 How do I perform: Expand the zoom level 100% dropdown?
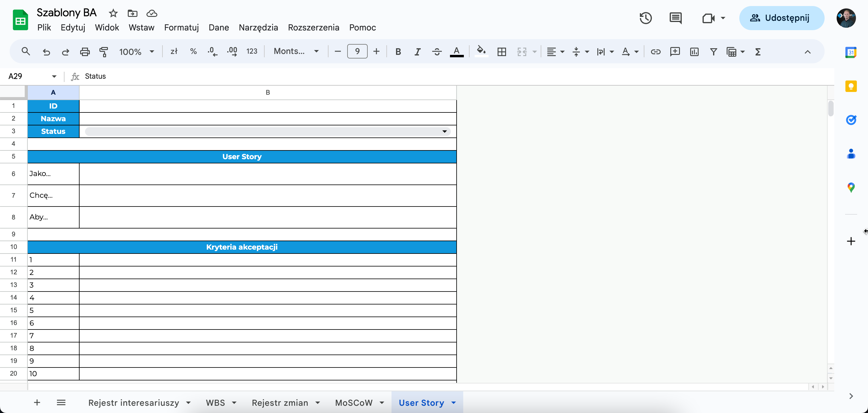pos(137,52)
